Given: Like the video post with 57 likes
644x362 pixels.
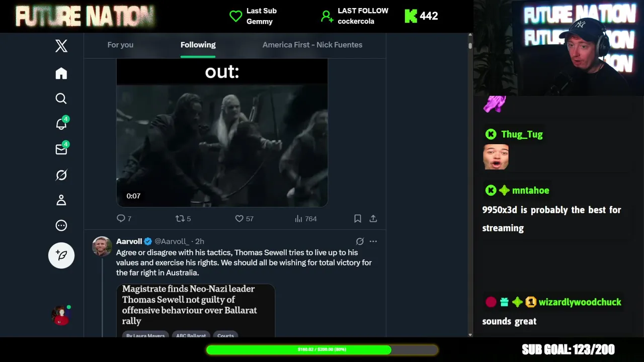Looking at the screenshot, I should point(244,218).
